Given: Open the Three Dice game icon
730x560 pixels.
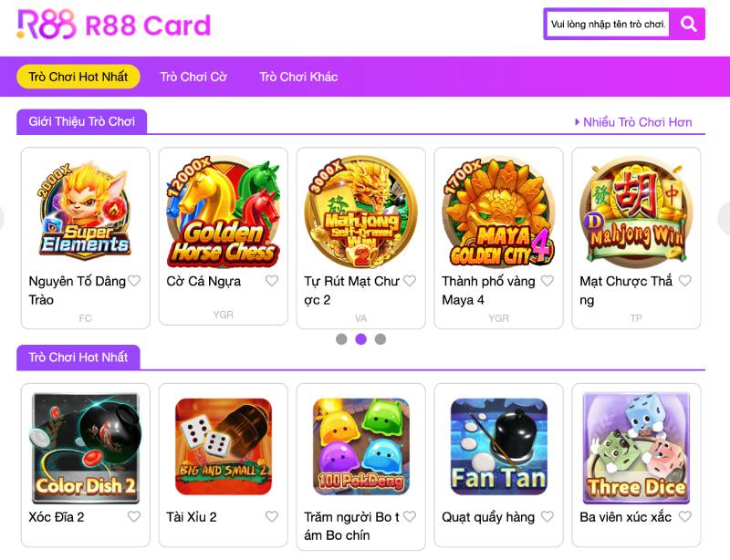Looking at the screenshot, I should point(636,448).
